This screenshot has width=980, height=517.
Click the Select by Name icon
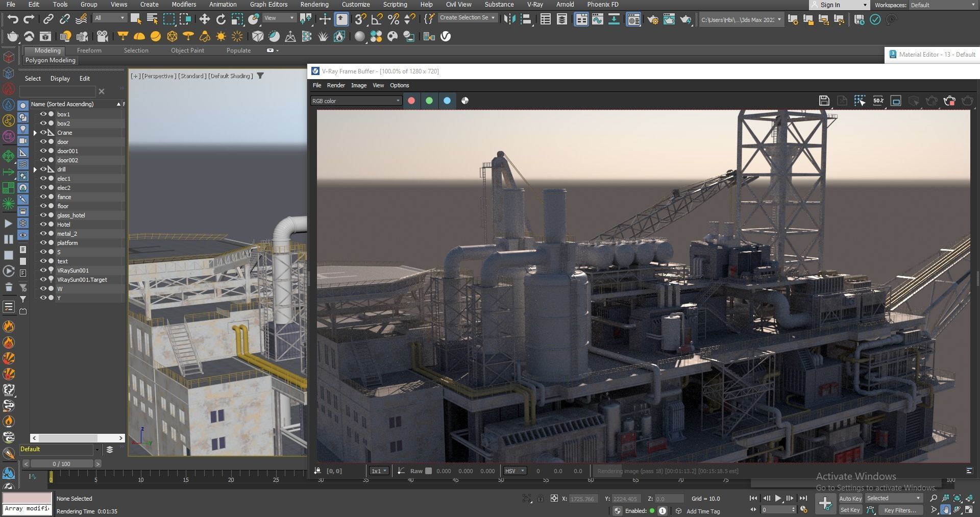point(152,19)
